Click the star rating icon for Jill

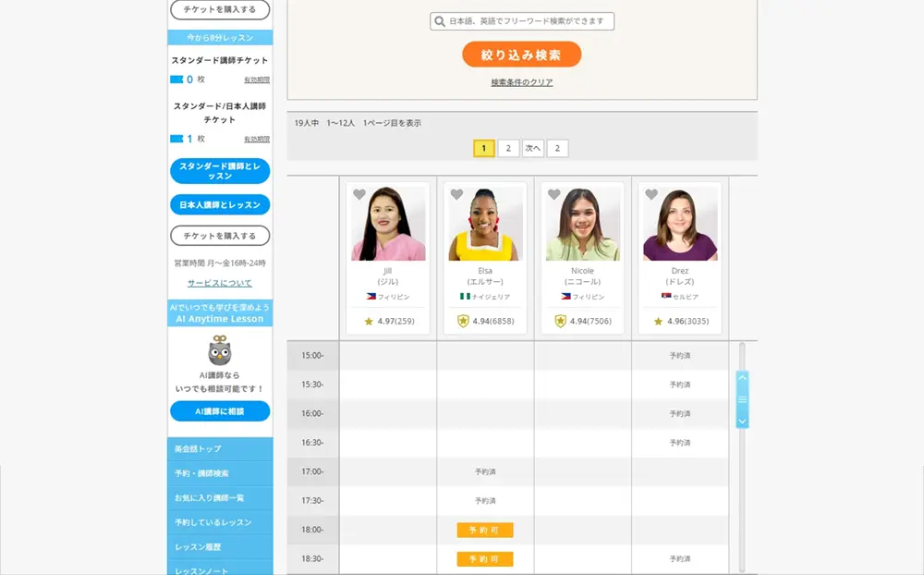[369, 322]
